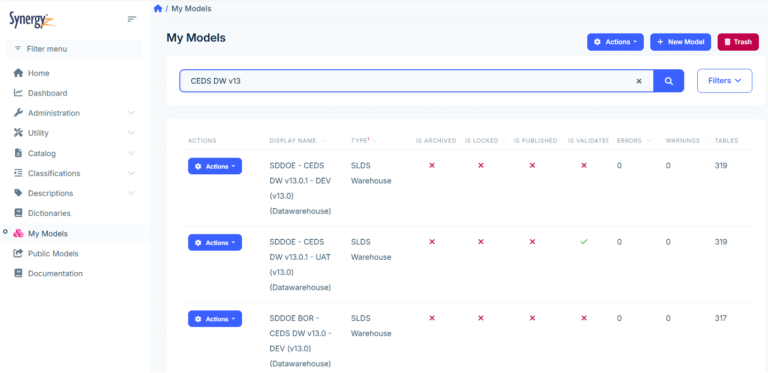Viewport: 768px width, 373px height.
Task: Click the magnifier search button
Action: 669,81
